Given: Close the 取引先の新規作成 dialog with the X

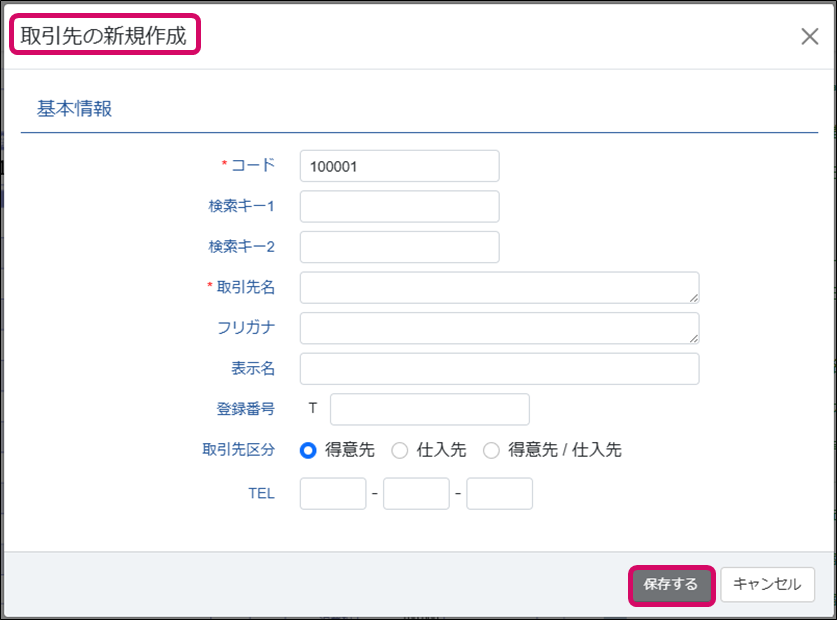Looking at the screenshot, I should (810, 37).
